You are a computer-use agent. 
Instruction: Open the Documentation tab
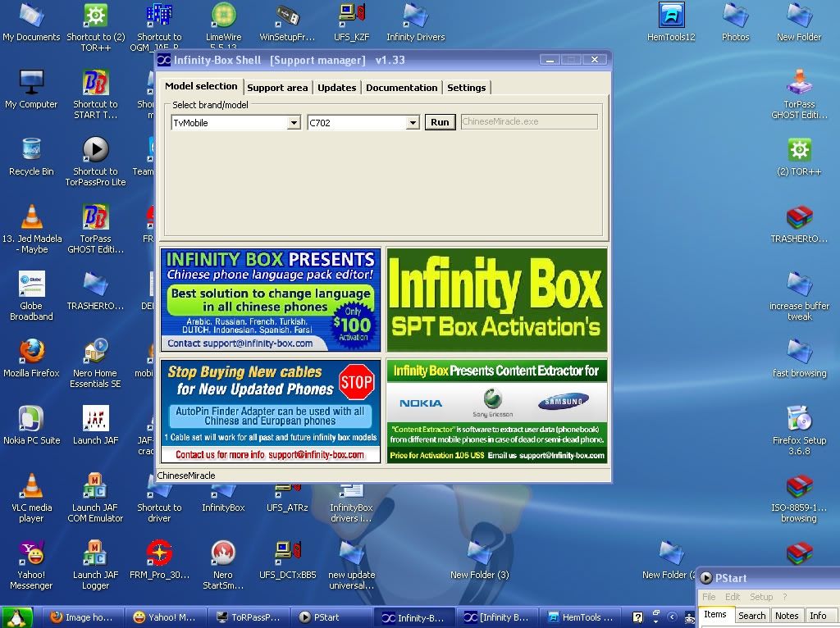click(x=401, y=88)
